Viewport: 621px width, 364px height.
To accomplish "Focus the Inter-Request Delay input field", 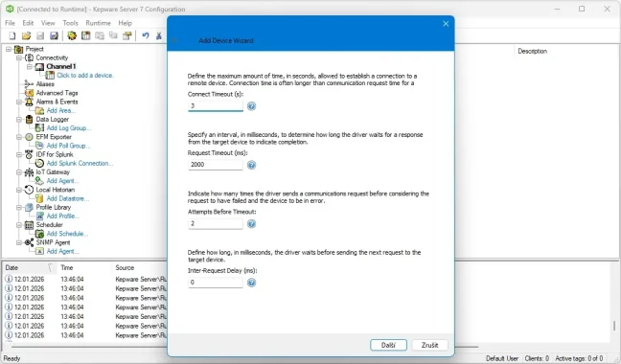I will [x=216, y=283].
